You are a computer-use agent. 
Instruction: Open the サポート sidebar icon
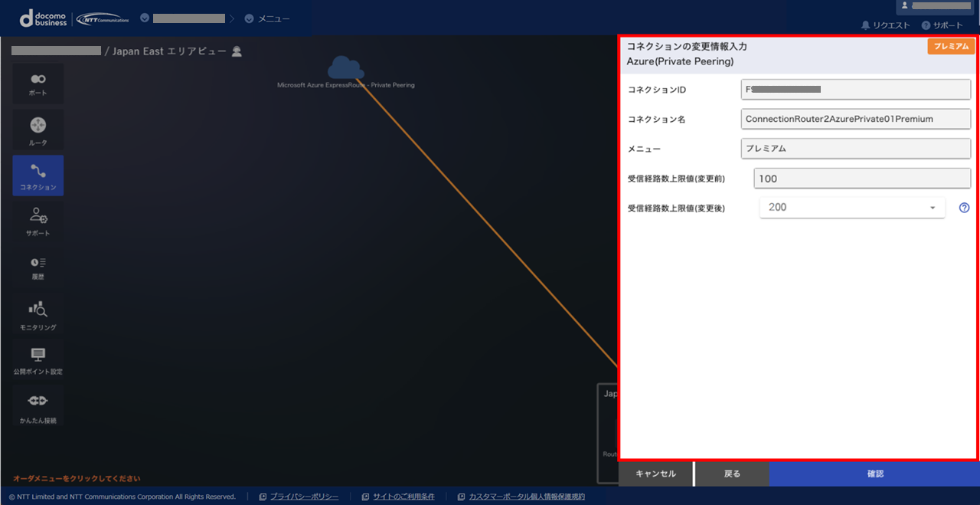tap(38, 221)
